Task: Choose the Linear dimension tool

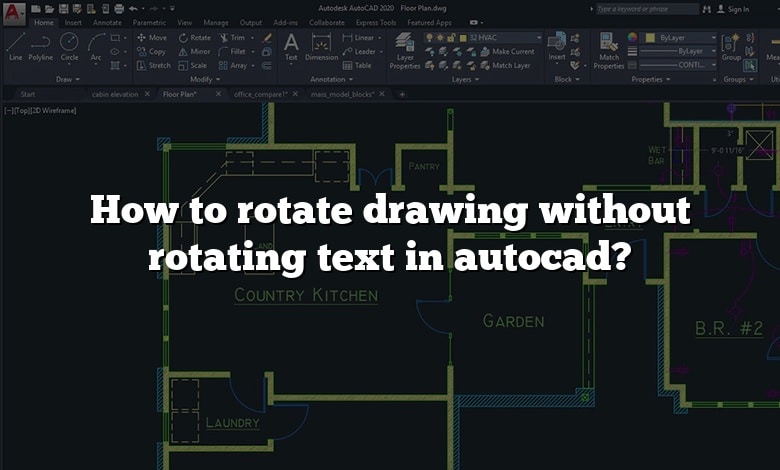Action: 359,38
